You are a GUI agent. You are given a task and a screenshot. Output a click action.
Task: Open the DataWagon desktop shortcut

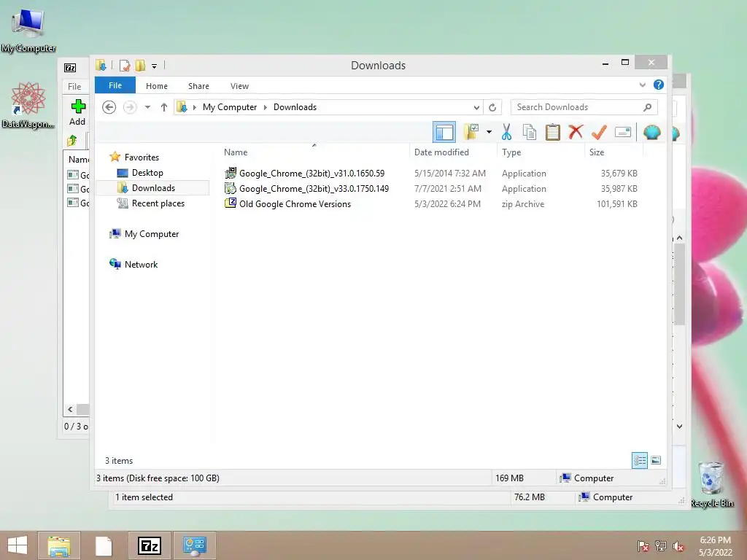28,106
